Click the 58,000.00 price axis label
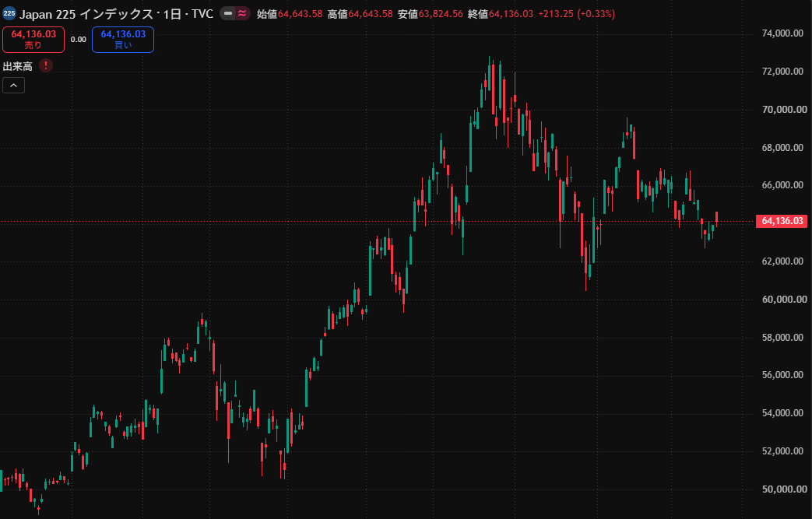Screen dimensions: 812x519 (782, 338)
